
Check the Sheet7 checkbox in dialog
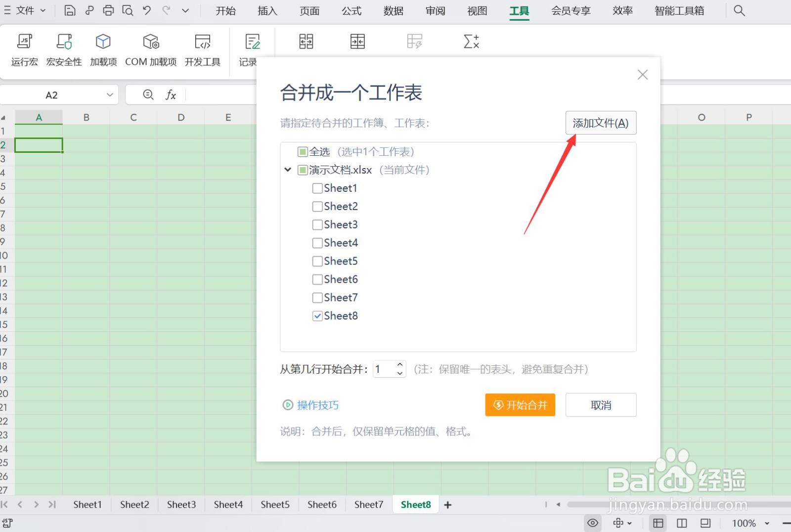click(x=317, y=298)
